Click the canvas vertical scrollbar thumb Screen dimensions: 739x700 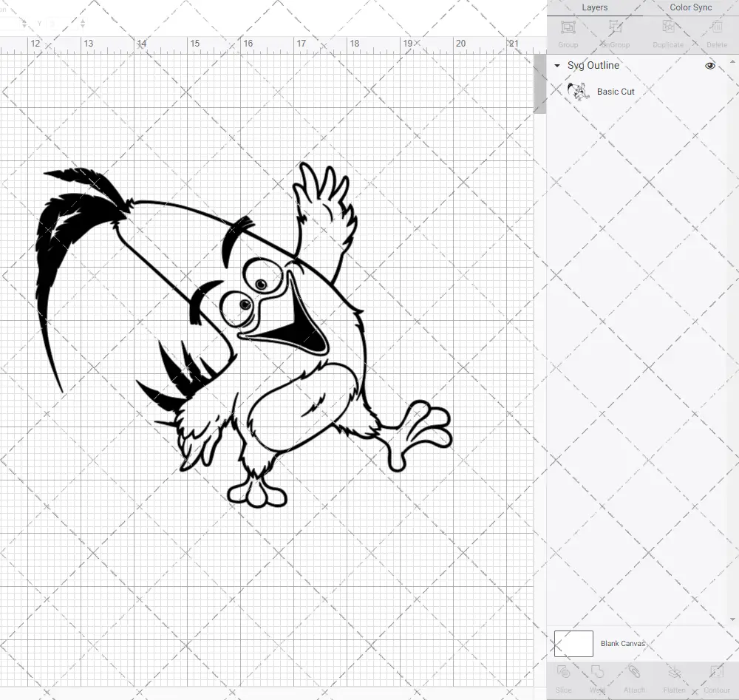point(539,84)
